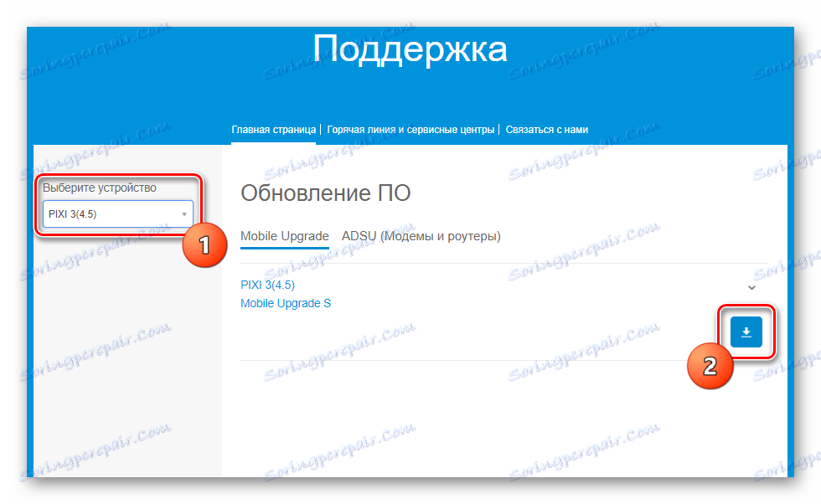The image size is (821, 504).
Task: Click the dropdown arrow in the device selector
Action: click(x=183, y=213)
